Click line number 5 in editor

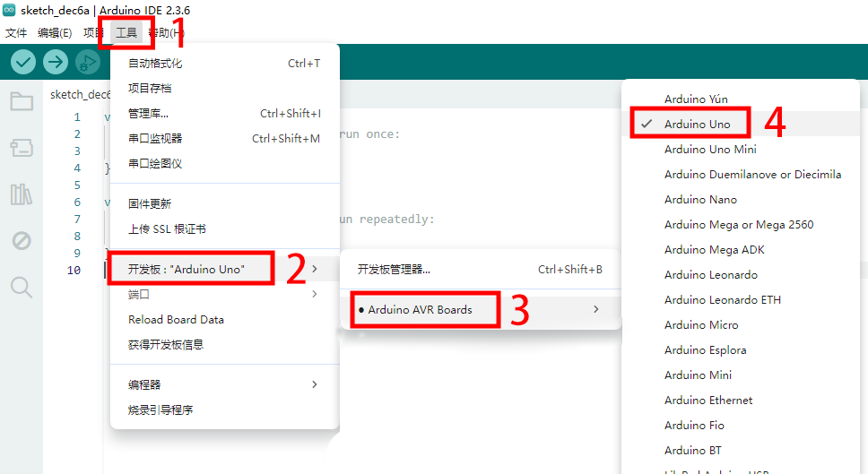click(x=77, y=185)
